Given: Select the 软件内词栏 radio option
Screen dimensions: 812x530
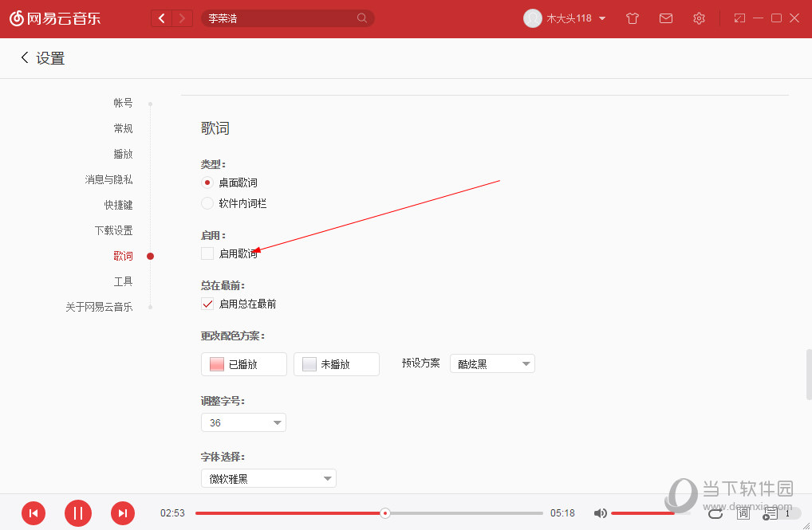Looking at the screenshot, I should pos(207,203).
